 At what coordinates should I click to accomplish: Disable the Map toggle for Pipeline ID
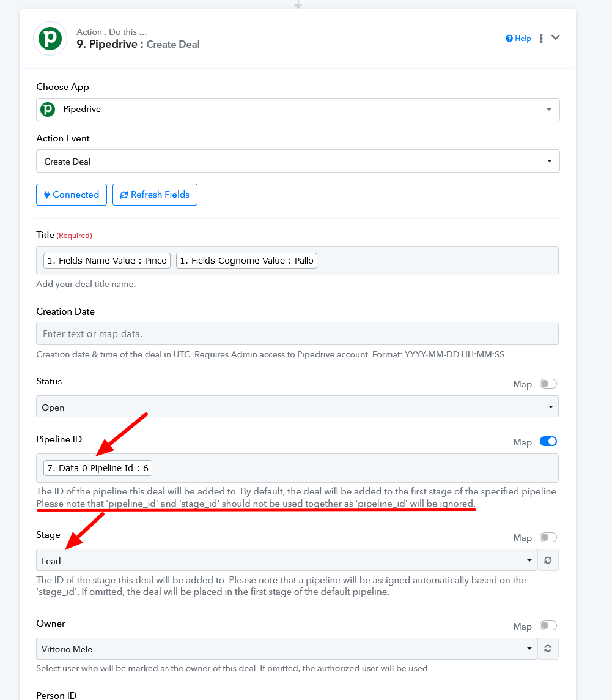pyautogui.click(x=548, y=442)
